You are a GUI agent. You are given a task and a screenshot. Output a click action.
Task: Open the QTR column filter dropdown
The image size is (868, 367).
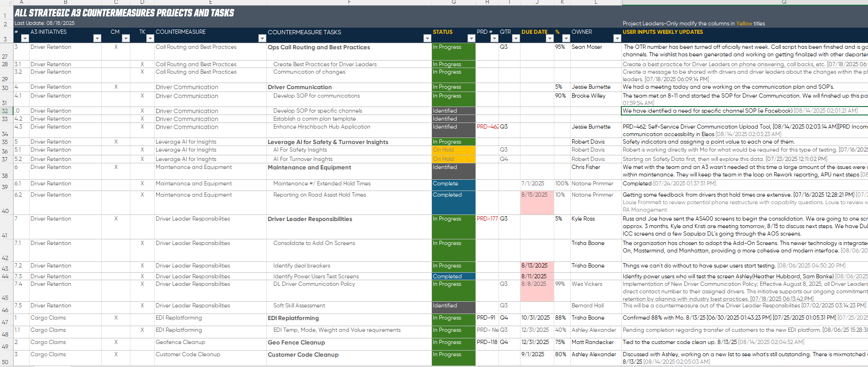(516, 38)
